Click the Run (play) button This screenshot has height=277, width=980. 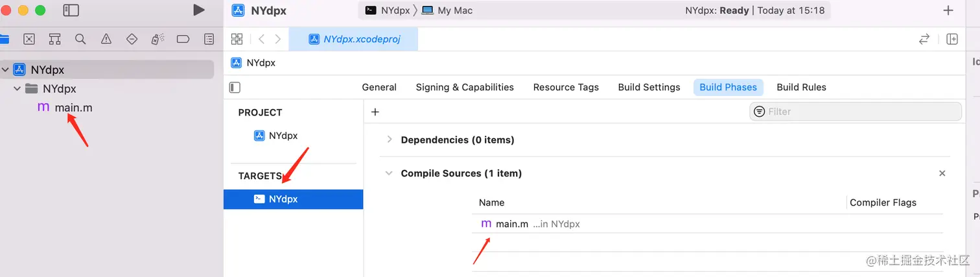pyautogui.click(x=199, y=10)
